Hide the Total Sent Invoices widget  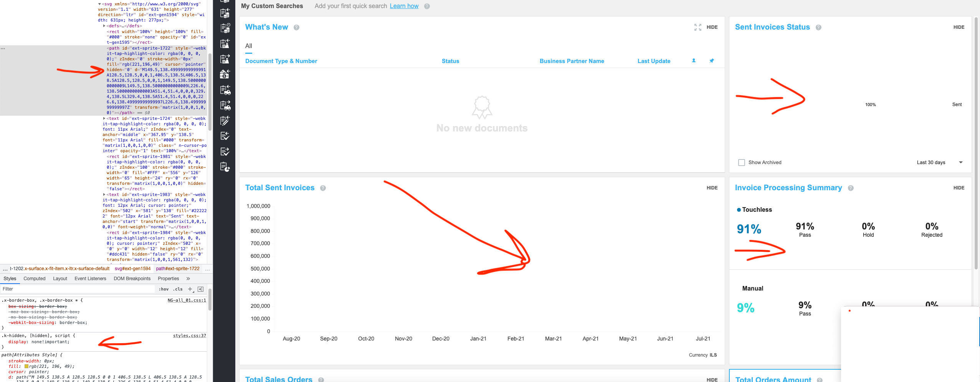pyautogui.click(x=711, y=188)
